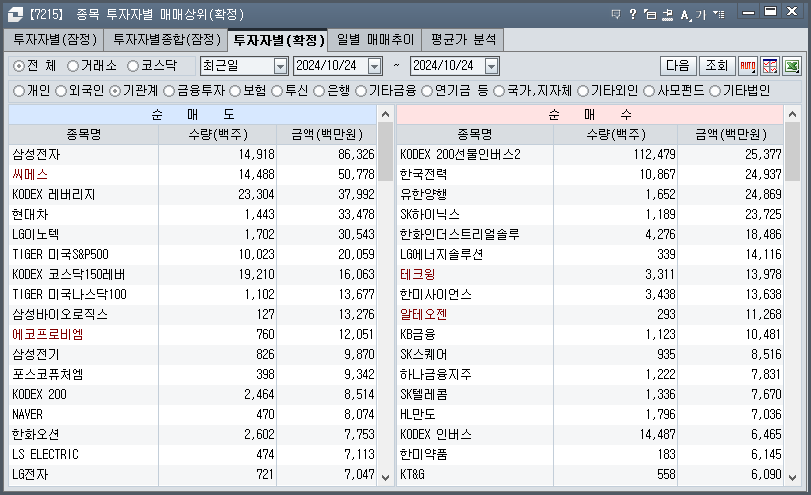The height and width of the screenshot is (495, 811).
Task: Minimize the 7215 window
Action: click(x=748, y=12)
